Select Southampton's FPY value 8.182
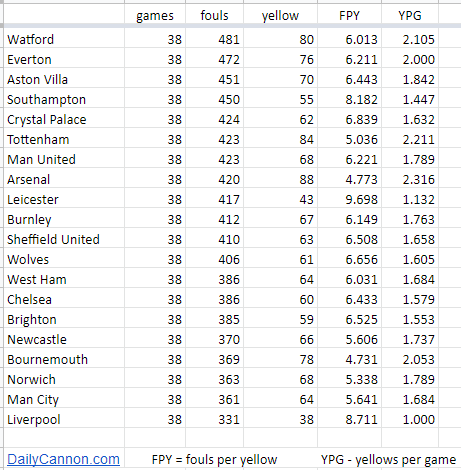 [349, 99]
